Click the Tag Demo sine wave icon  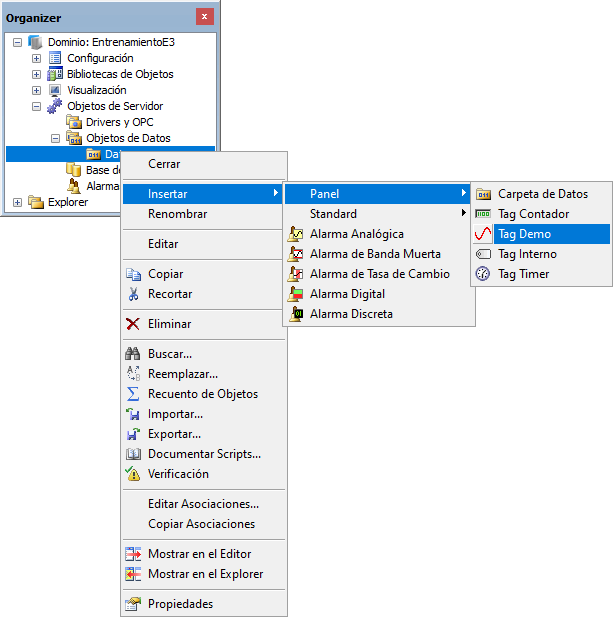(x=483, y=234)
